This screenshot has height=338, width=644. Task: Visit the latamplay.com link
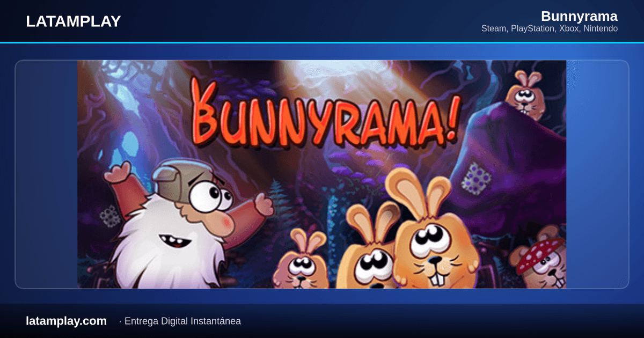click(x=66, y=321)
